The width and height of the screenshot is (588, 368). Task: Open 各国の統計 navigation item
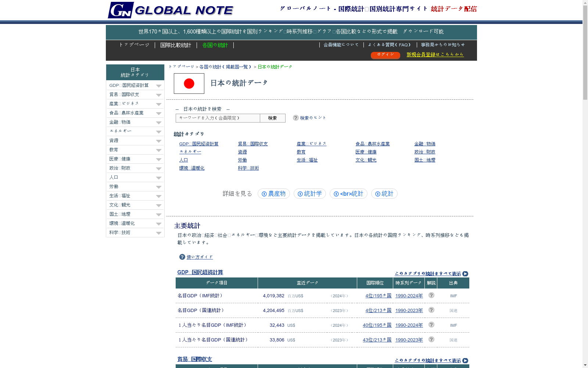click(215, 45)
